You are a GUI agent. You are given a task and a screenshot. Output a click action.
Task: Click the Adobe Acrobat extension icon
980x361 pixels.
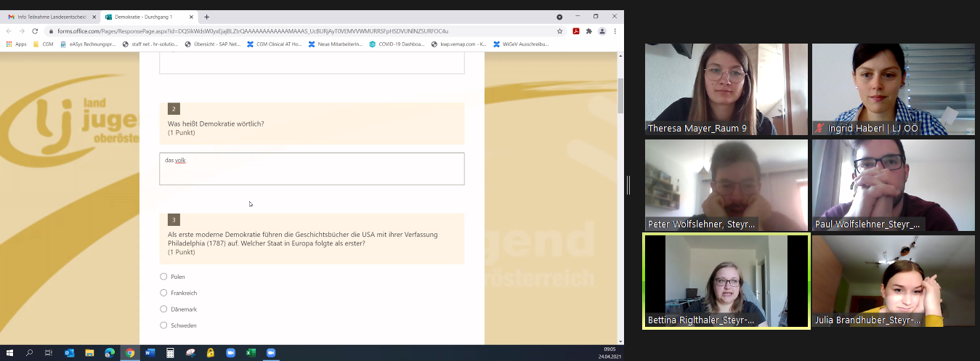[575, 31]
